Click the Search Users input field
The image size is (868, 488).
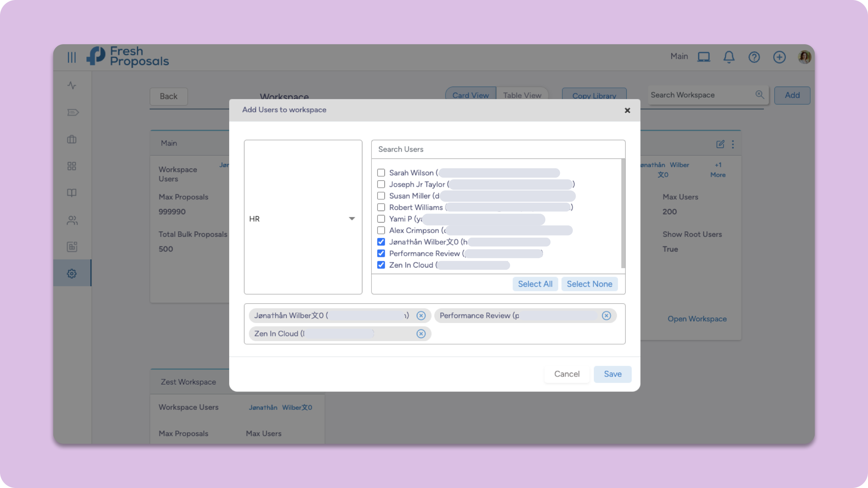(x=498, y=149)
